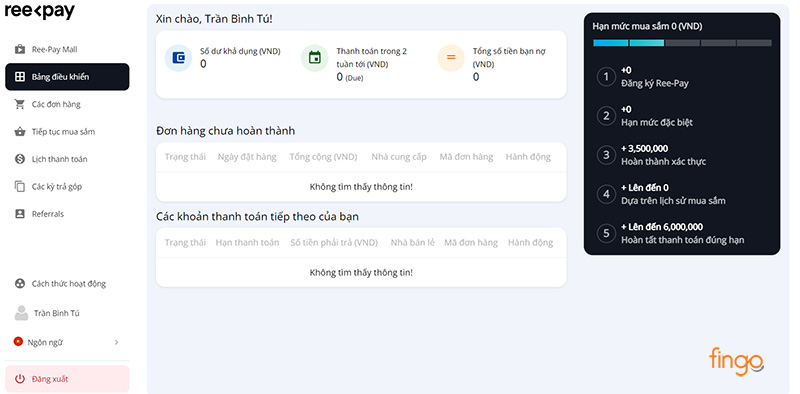
Task: Open Cách thức hoạt động help link
Action: [67, 284]
